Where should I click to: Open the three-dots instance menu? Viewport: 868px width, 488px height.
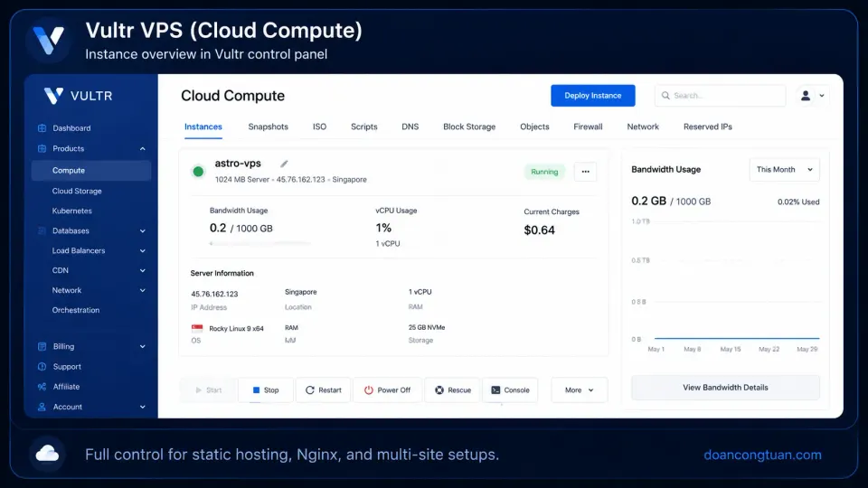click(585, 172)
